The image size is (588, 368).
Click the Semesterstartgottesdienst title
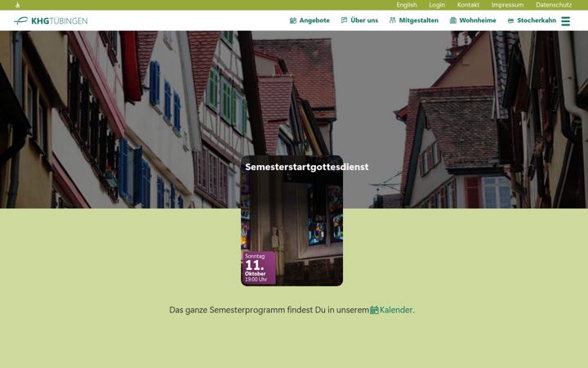click(x=307, y=167)
